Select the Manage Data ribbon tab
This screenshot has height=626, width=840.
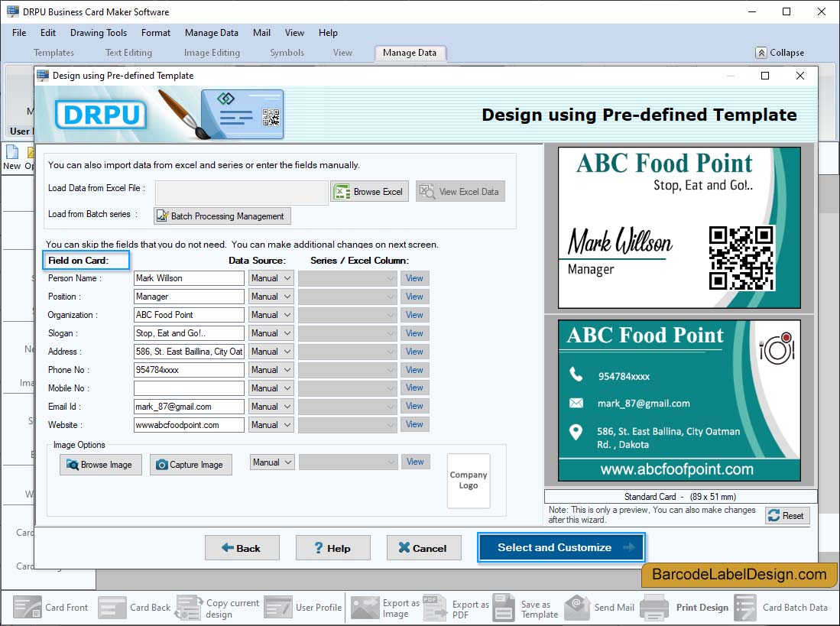tap(410, 53)
